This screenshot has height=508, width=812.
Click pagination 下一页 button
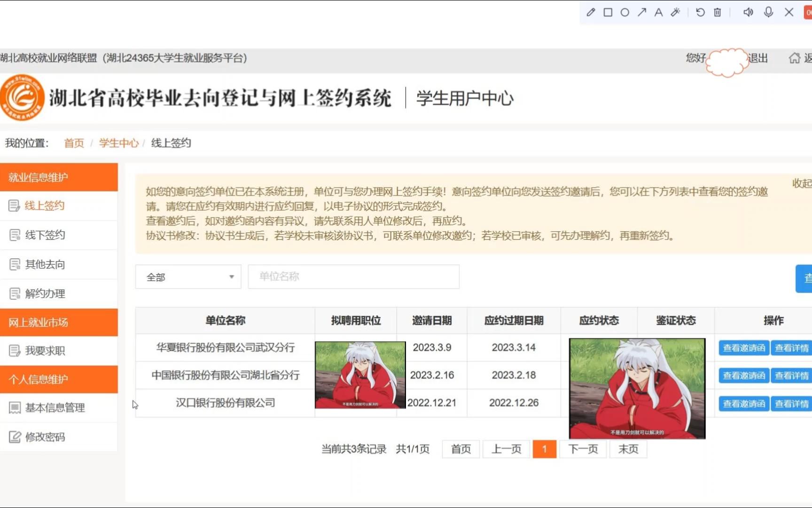(583, 449)
